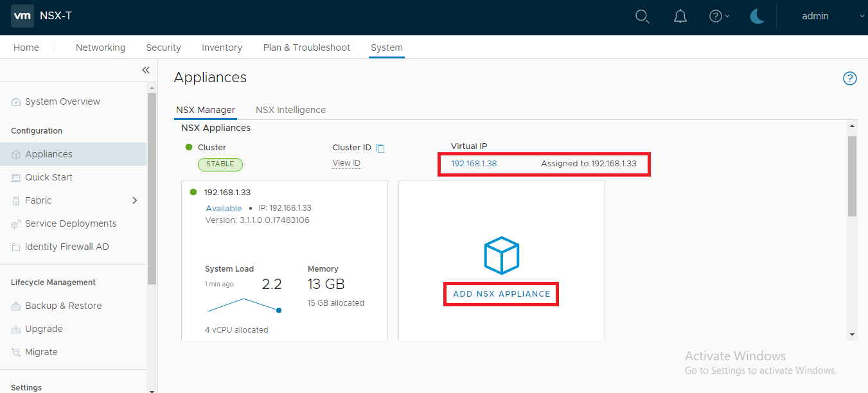The image size is (868, 393).
Task: Click Assigned to 192.168.1.33 text
Action: click(589, 163)
